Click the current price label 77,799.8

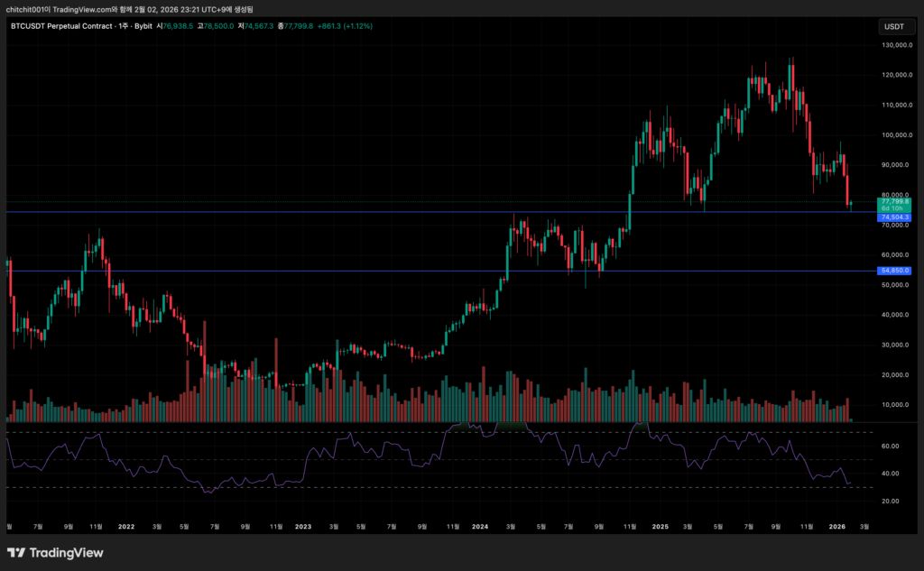[894, 202]
